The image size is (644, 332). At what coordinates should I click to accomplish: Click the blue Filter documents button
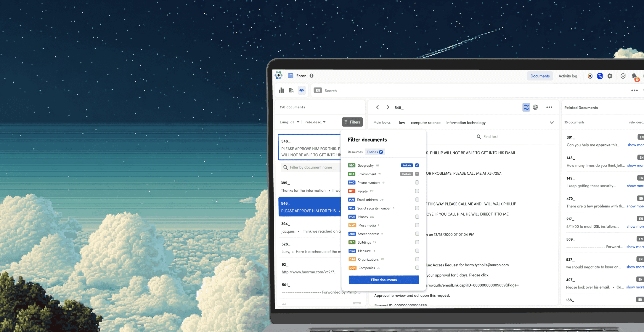click(x=383, y=280)
